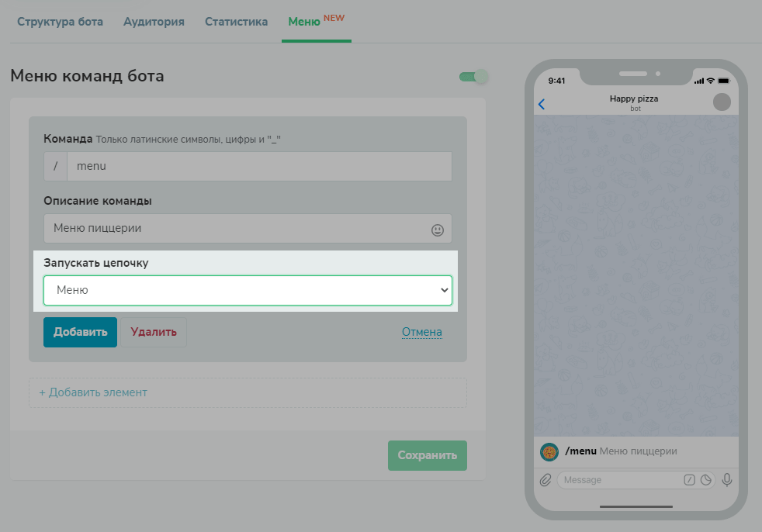Screen dimensions: 762x532
Task: Click the sticker icon in message bar
Action: 706,480
